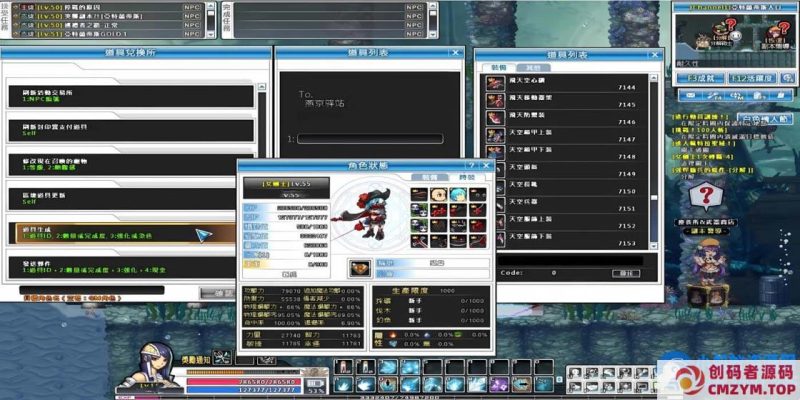Switch to the 裝備 tab in item list
The width and height of the screenshot is (800, 400).
[x=497, y=68]
